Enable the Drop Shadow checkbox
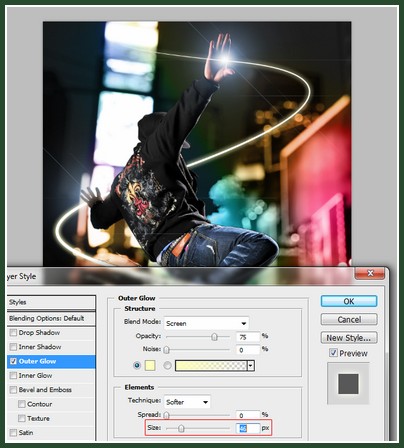Viewport: 404px width, 448px height. click(13, 333)
